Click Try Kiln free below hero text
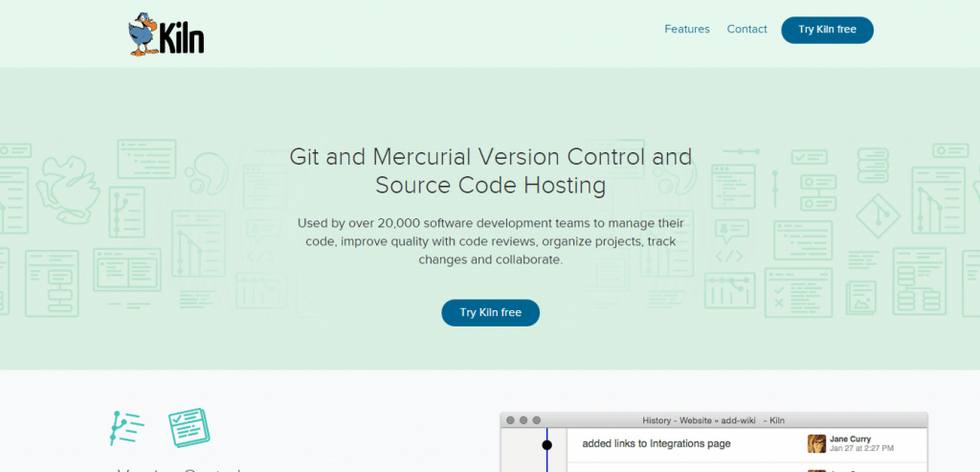 (x=491, y=312)
